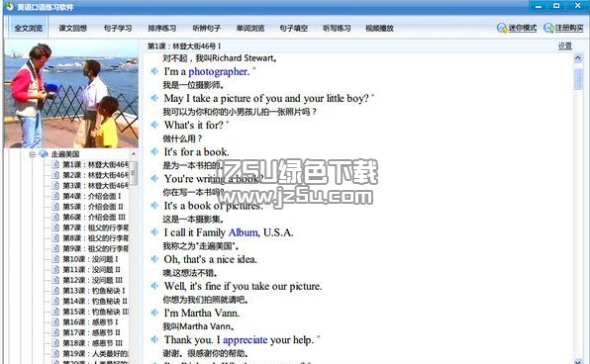The image size is (590, 364).
Task: Play audio for "Thank you. I appreciate"
Action: tap(154, 339)
